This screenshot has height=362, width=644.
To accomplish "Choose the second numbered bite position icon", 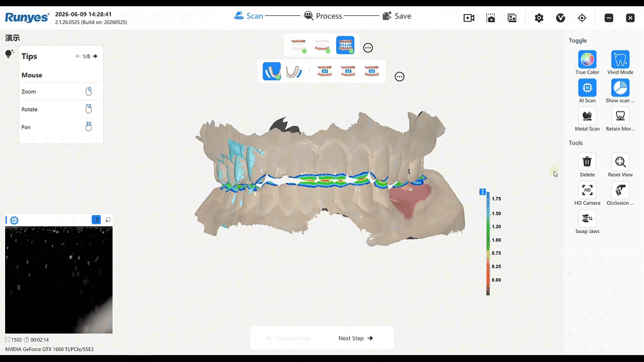I will click(x=348, y=71).
